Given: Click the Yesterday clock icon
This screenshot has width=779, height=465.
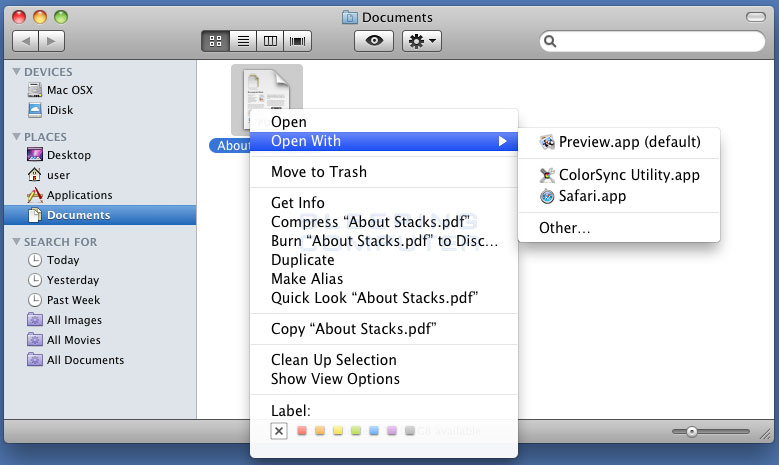Looking at the screenshot, I should pos(35,280).
